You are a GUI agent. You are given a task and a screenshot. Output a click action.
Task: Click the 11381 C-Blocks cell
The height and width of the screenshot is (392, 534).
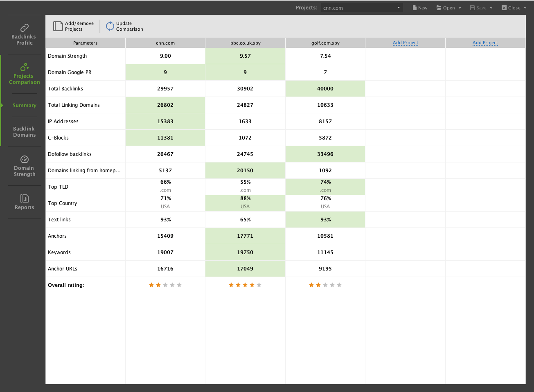[165, 138]
